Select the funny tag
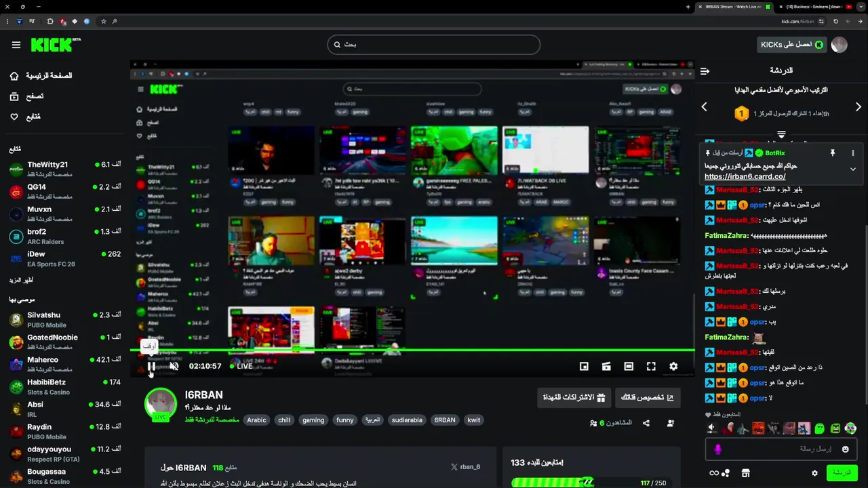The width and height of the screenshot is (868, 488). pos(345,420)
